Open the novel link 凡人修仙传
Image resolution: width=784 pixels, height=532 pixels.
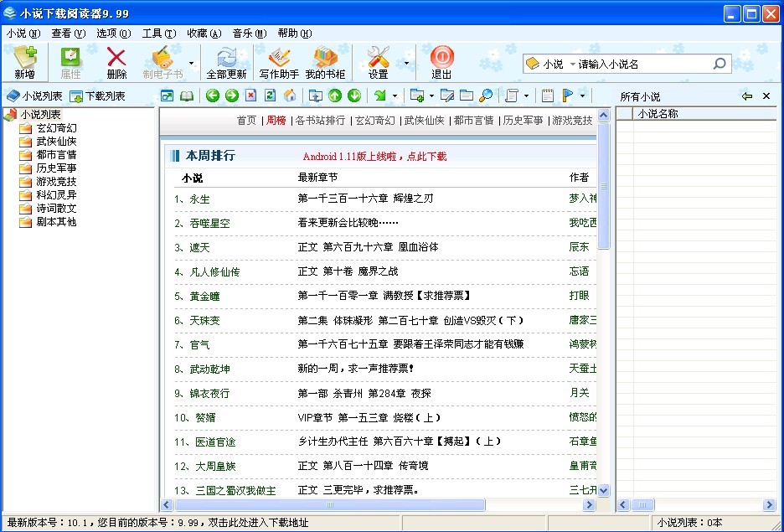pyautogui.click(x=214, y=271)
